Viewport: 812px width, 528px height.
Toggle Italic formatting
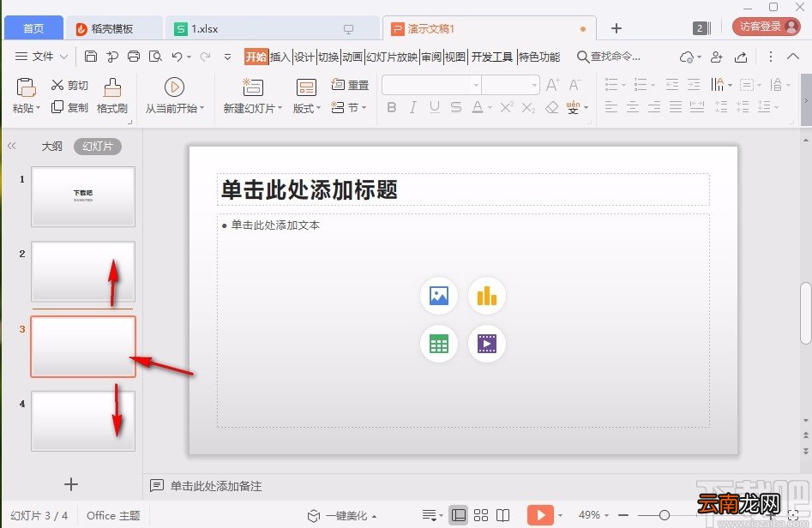click(412, 107)
